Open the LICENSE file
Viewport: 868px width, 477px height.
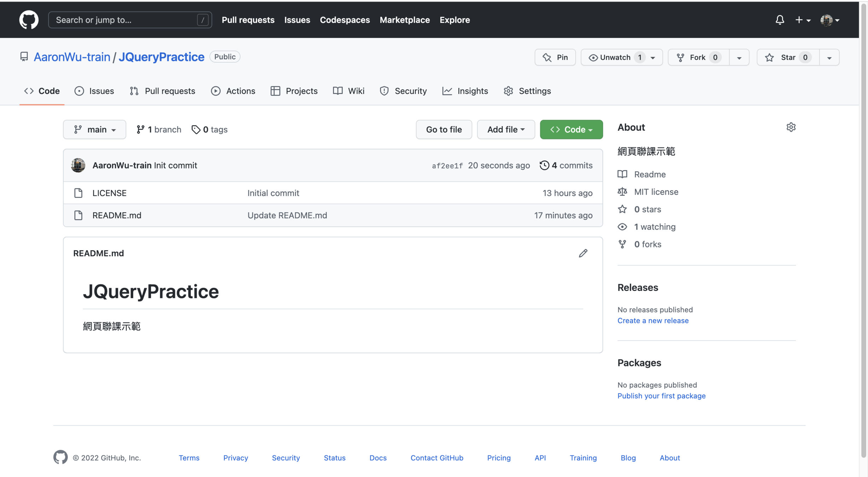109,193
